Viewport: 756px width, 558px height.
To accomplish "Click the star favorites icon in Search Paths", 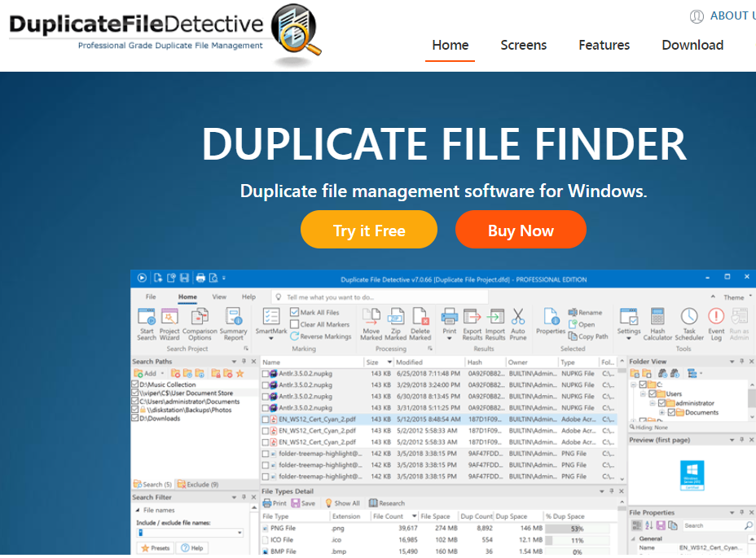I will click(x=240, y=373).
